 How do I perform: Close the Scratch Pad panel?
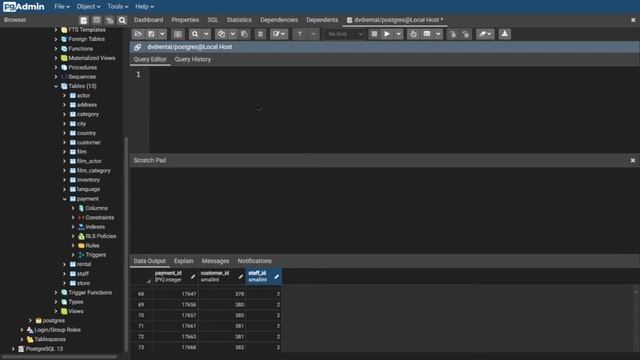(x=633, y=160)
